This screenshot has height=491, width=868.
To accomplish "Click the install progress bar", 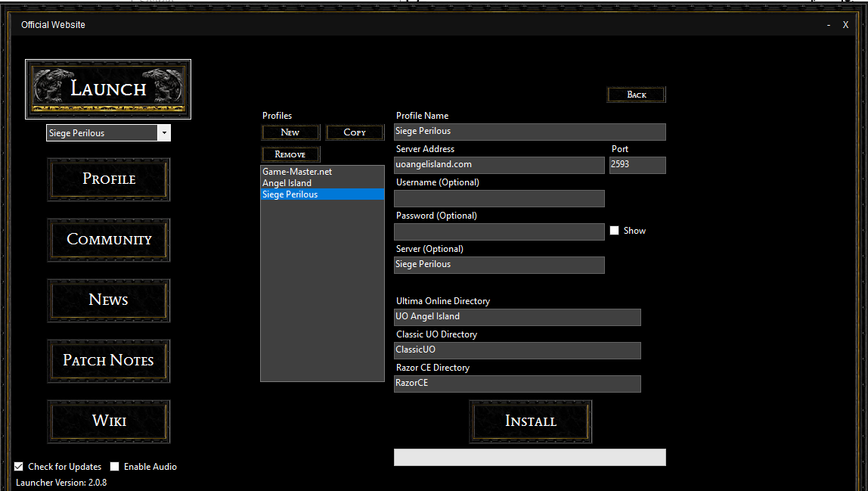I will click(x=530, y=457).
